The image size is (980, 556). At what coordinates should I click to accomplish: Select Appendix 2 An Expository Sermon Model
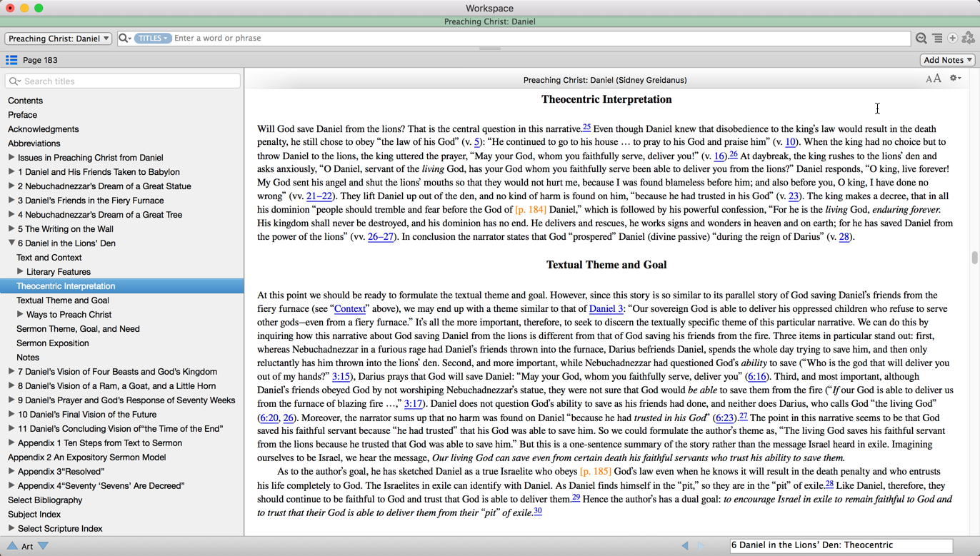pos(86,458)
